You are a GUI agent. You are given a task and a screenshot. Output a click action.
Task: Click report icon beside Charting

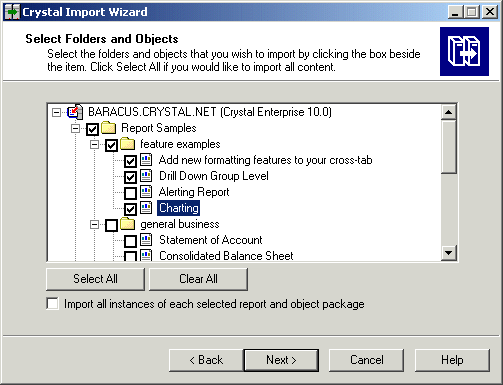146,208
